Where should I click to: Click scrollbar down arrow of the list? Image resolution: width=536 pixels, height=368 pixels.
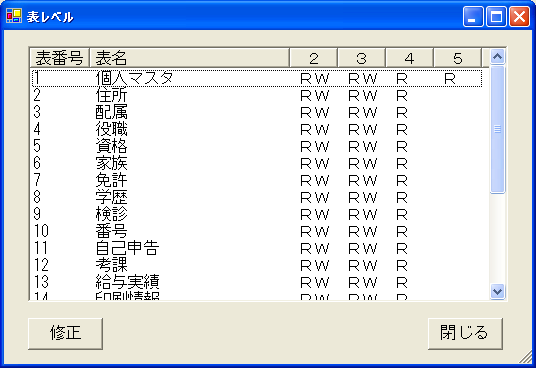(497, 292)
